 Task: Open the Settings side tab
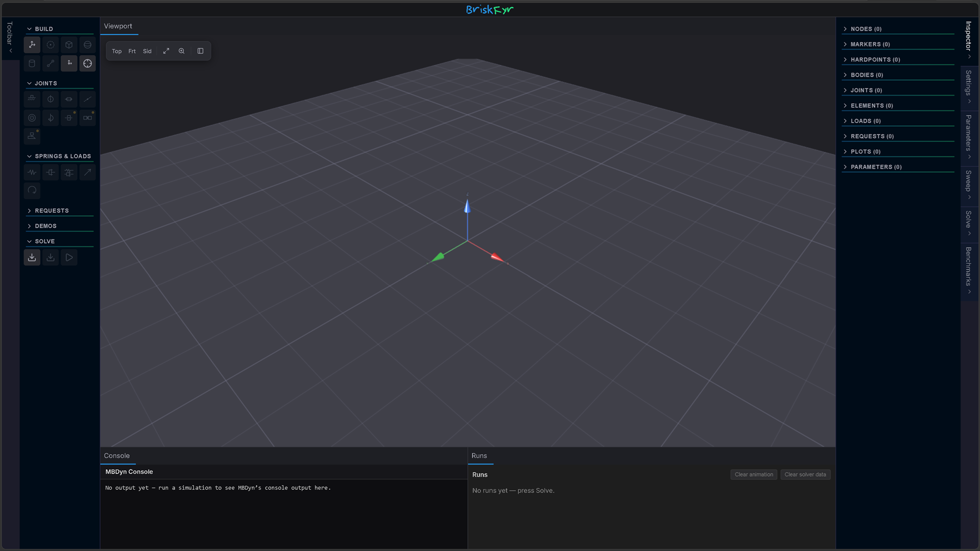click(969, 87)
